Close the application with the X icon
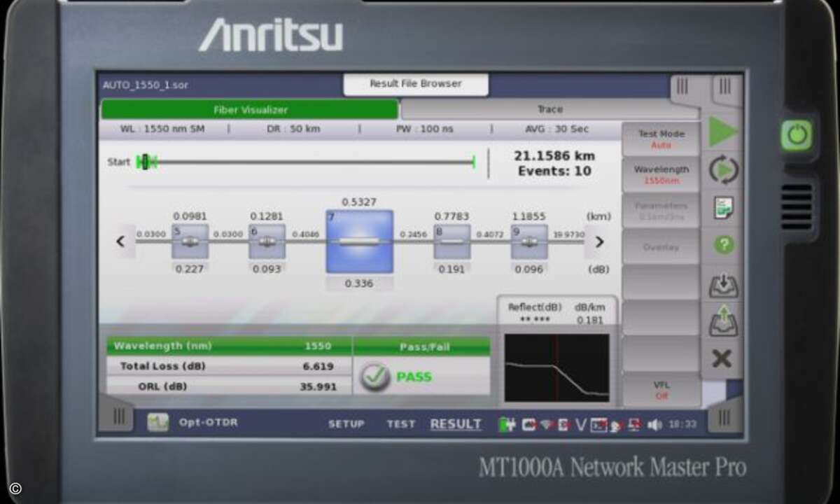The image size is (840, 504). (x=722, y=359)
